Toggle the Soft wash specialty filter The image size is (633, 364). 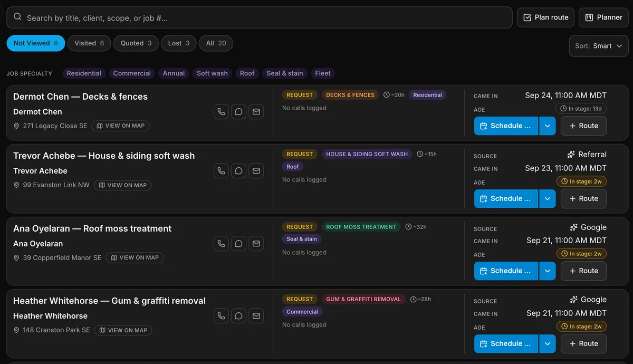(x=212, y=73)
